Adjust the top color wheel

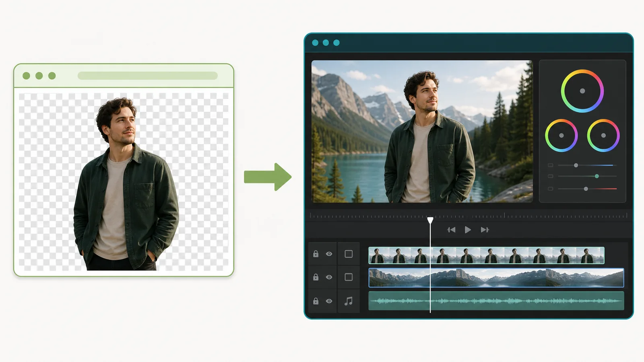point(582,91)
